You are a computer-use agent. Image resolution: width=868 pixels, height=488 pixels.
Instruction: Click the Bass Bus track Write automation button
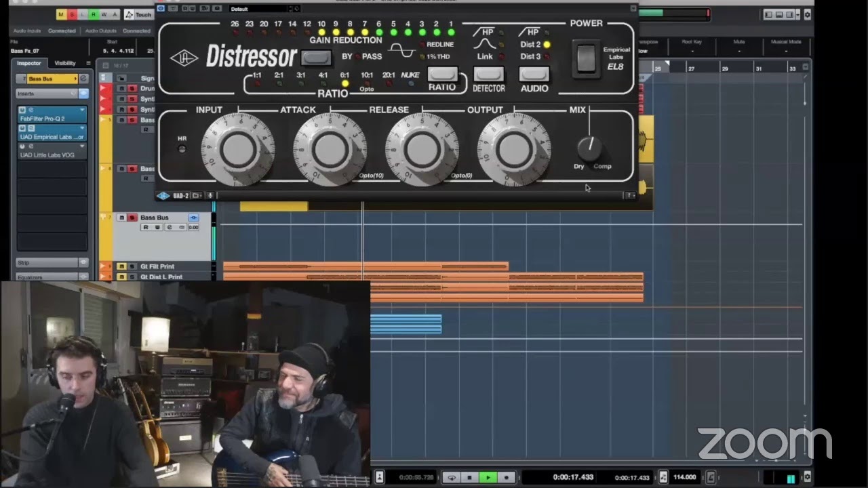157,227
